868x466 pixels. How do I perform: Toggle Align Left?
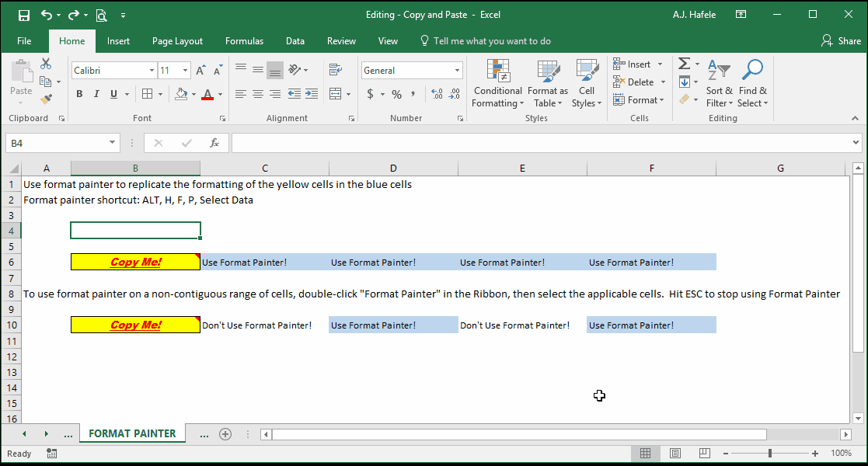[x=241, y=94]
